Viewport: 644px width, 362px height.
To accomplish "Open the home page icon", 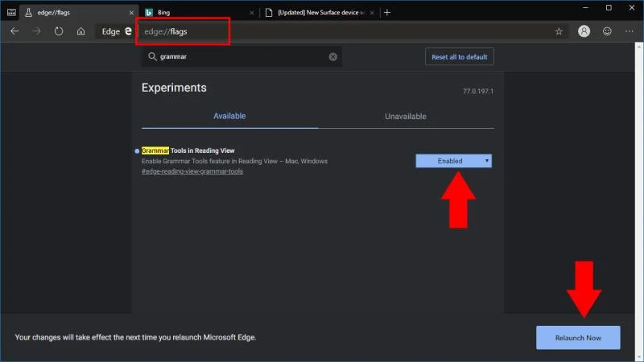I will pyautogui.click(x=81, y=31).
